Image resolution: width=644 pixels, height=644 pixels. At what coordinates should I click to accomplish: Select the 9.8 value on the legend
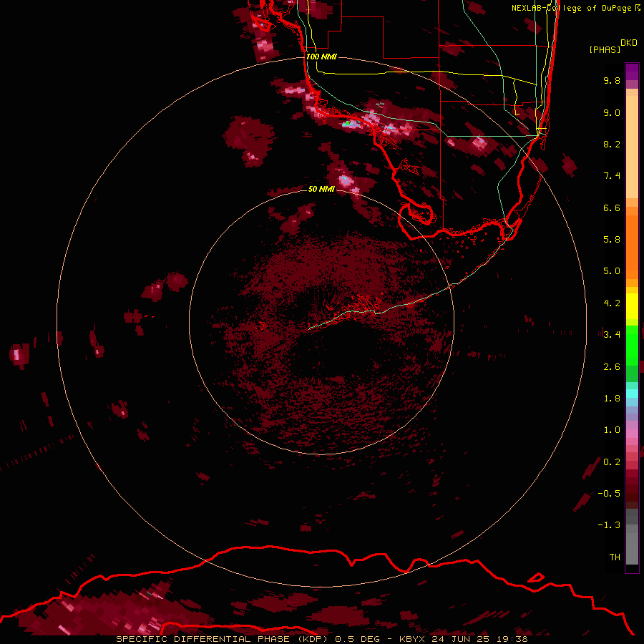point(612,80)
